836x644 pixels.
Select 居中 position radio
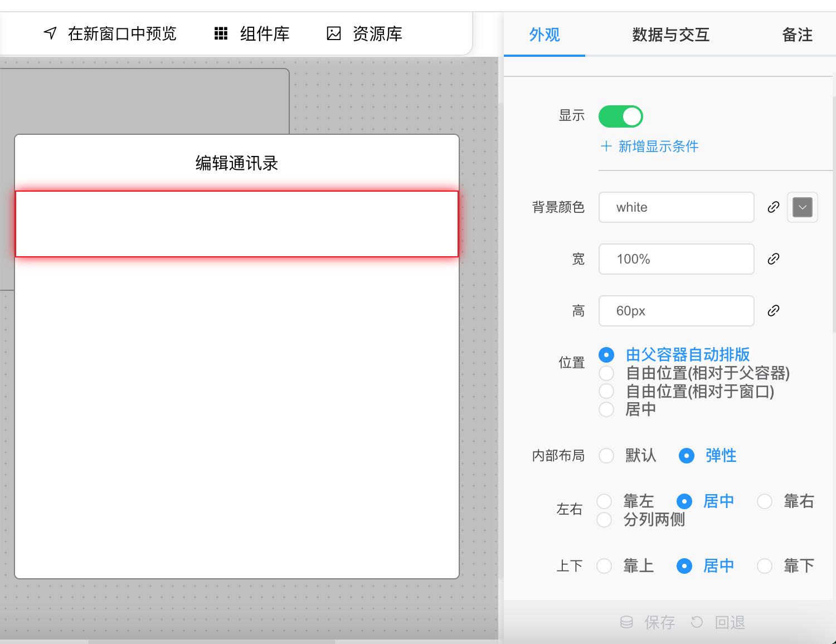[606, 410]
